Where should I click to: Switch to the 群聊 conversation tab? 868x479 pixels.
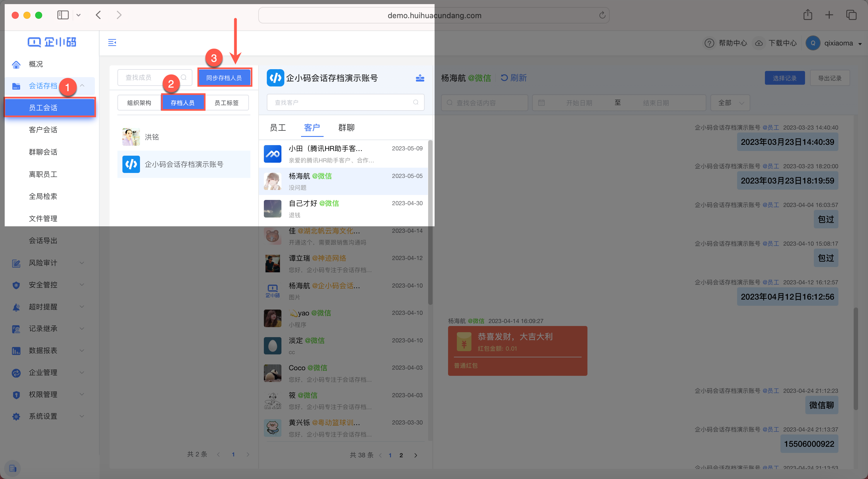point(346,128)
